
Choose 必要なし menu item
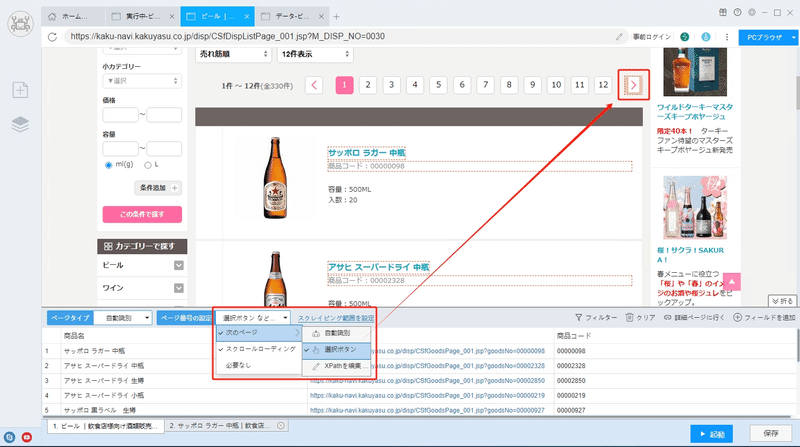click(259, 365)
